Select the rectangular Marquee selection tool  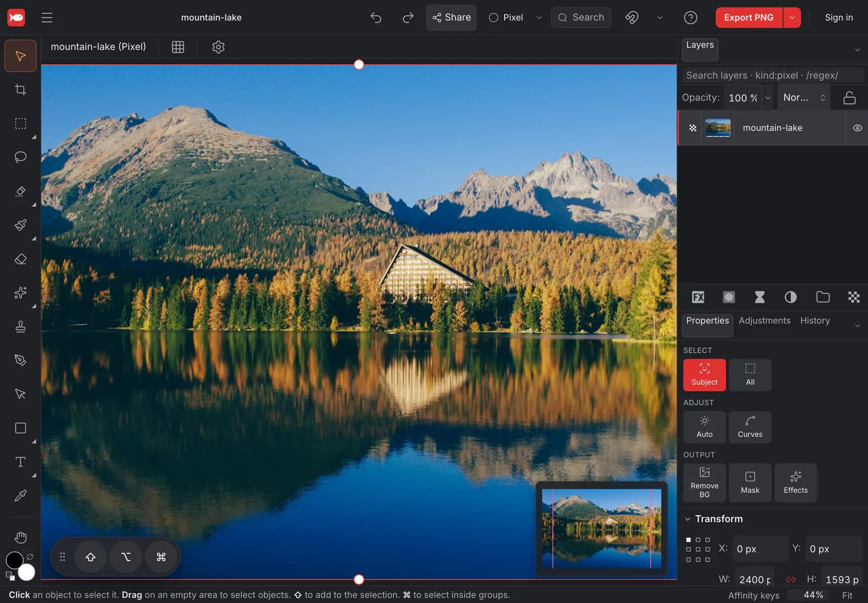(x=20, y=123)
